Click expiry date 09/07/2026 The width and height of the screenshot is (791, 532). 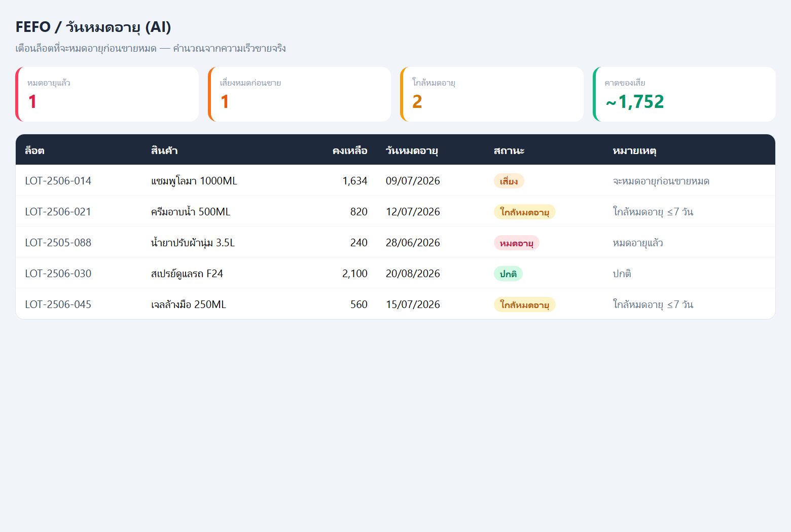[x=413, y=181]
